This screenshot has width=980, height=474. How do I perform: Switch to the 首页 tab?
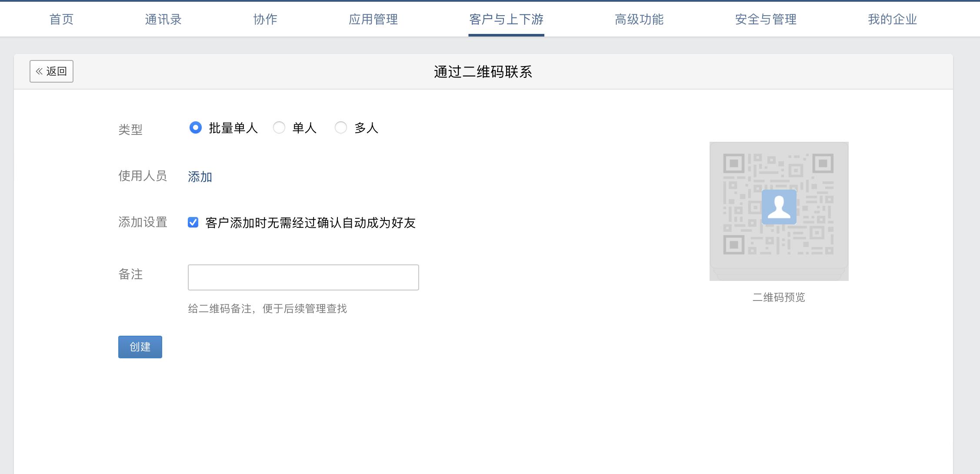click(x=61, y=19)
